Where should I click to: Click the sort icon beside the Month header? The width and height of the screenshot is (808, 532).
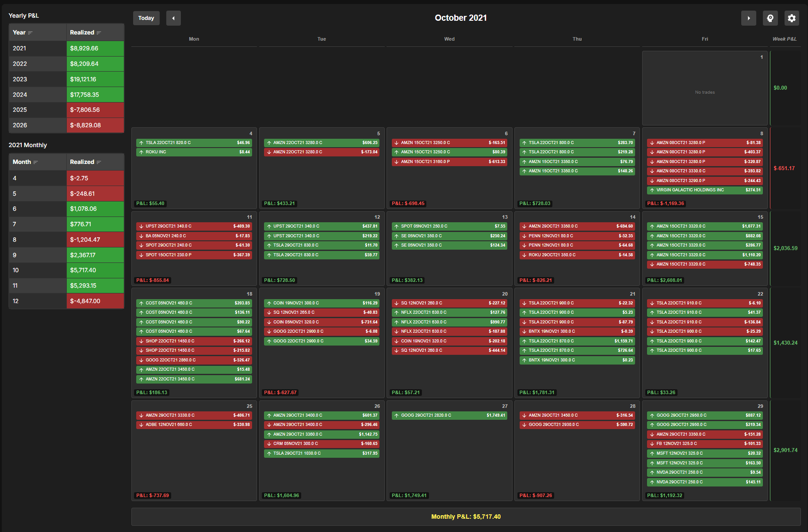click(x=36, y=162)
